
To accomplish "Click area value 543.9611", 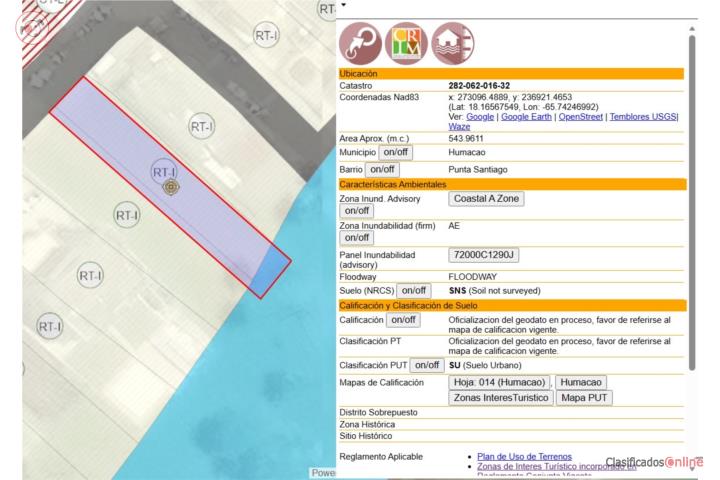I will pos(466,138).
